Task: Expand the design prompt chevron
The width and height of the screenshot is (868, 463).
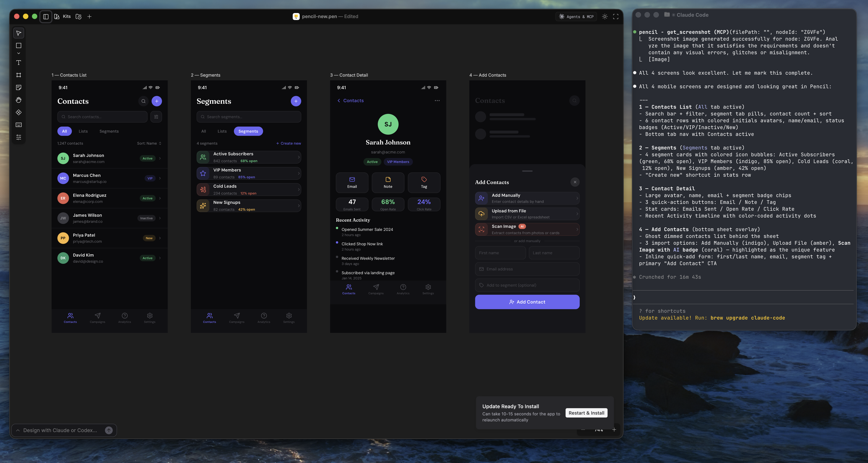Action: tap(18, 430)
